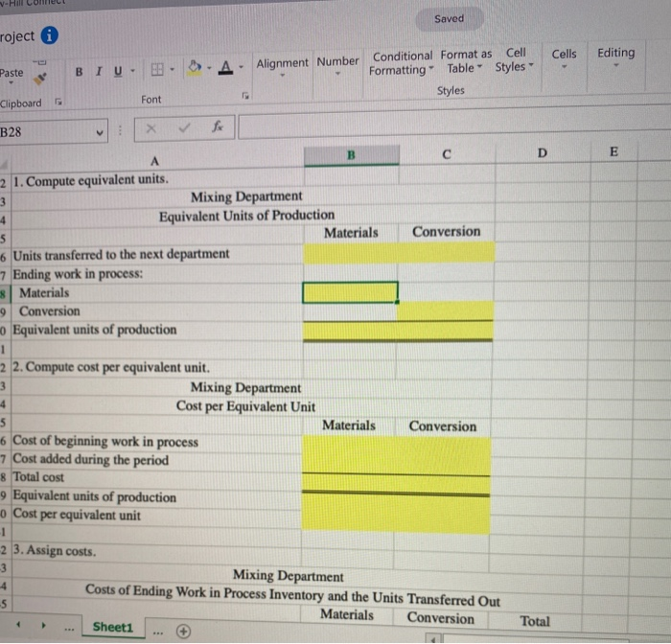Click the Insert Function fx icon
The height and width of the screenshot is (644, 671).
(218, 126)
